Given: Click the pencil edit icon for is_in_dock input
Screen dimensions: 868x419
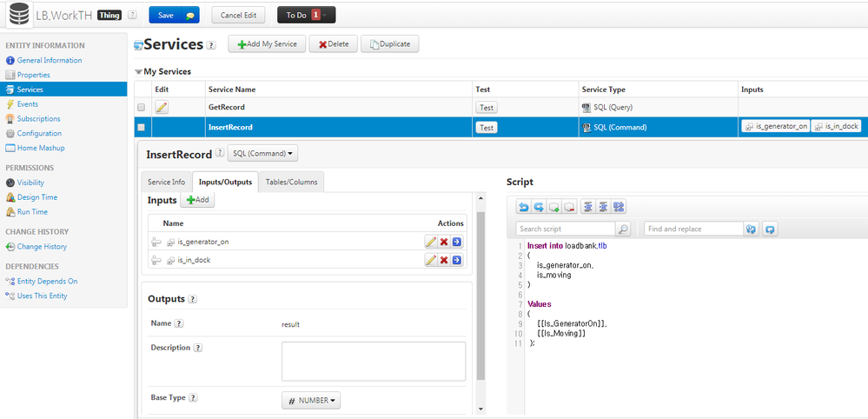Looking at the screenshot, I should [431, 260].
